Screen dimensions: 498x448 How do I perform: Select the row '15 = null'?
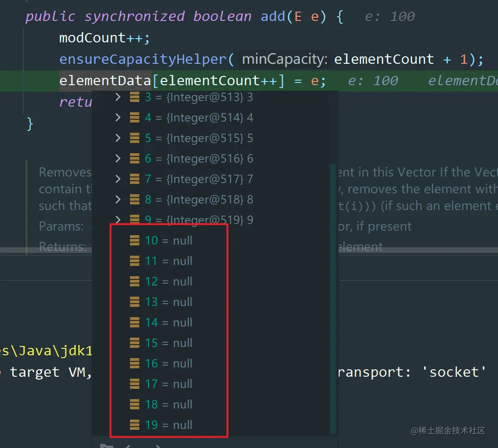(x=211, y=343)
